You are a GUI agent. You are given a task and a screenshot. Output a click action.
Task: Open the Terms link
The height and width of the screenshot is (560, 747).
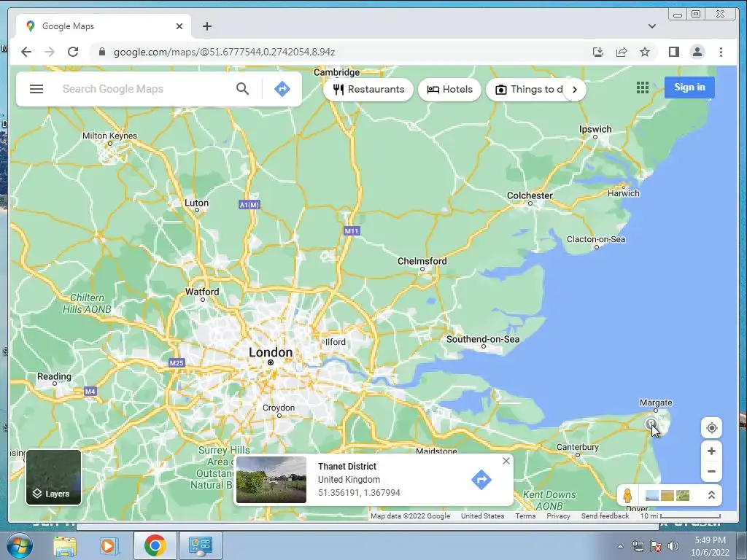tap(525, 516)
